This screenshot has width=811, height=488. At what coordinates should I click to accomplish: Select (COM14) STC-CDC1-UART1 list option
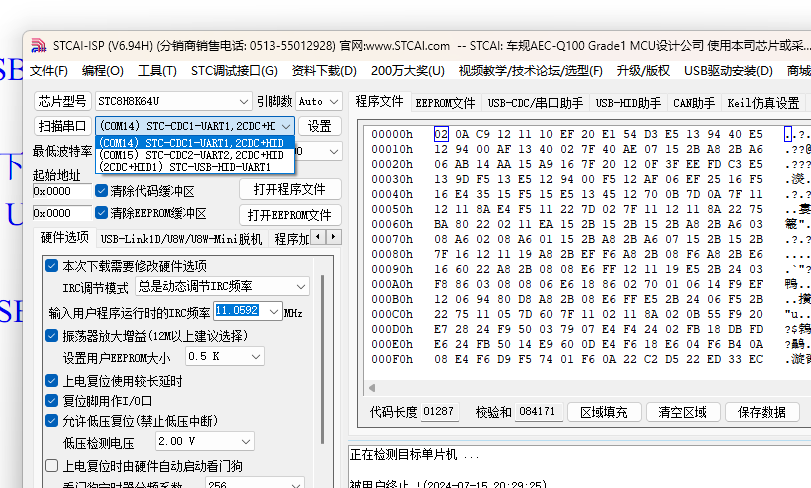coord(195,143)
